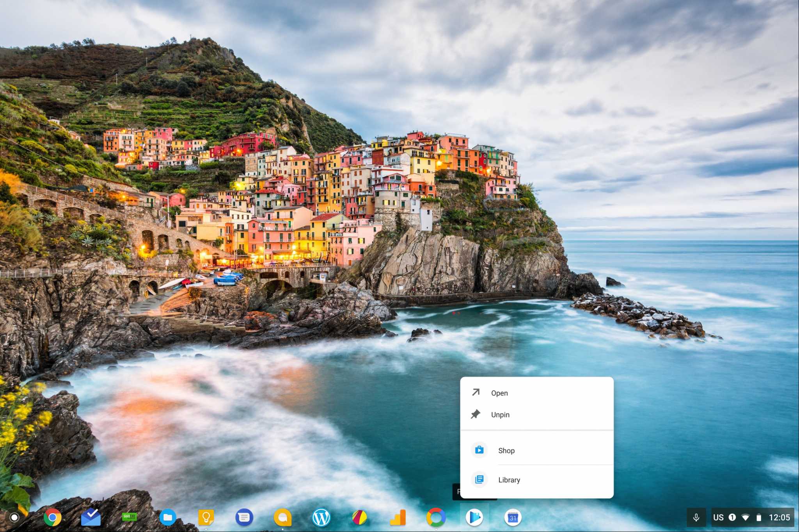Open Google Calendar
Screen dimensions: 799x532
[513, 517]
